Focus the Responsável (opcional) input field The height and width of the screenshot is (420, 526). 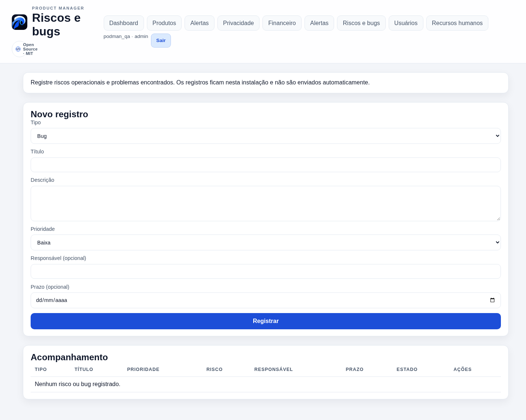pyautogui.click(x=266, y=271)
